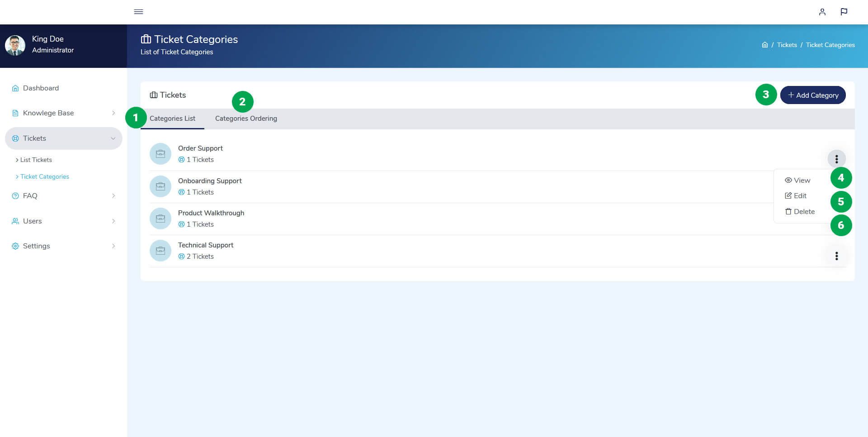Click King Doe's avatar picture
Image resolution: width=868 pixels, height=437 pixels.
[15, 45]
